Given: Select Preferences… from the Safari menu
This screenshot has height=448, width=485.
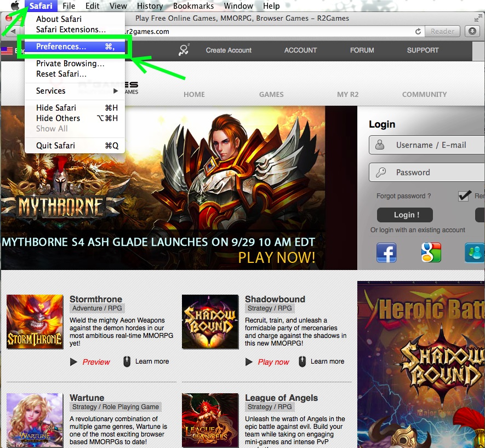Looking at the screenshot, I should (x=61, y=47).
